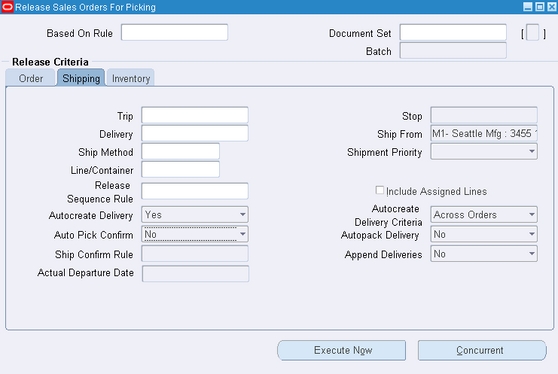Click the Oracle icon in title bar

[x=7, y=7]
